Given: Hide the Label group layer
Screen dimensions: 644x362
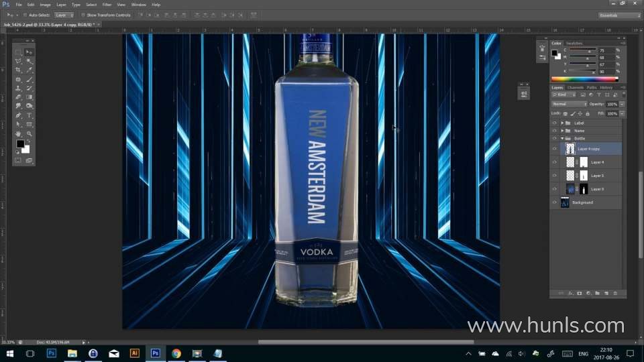Looking at the screenshot, I should (555, 123).
